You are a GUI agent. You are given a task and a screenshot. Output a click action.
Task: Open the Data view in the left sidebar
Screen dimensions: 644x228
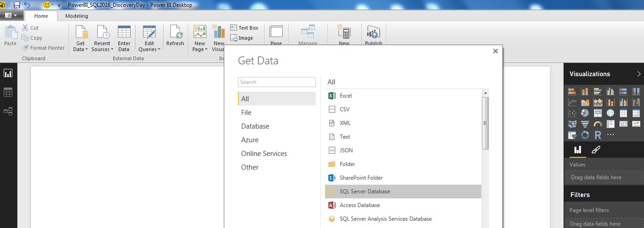coord(8,92)
